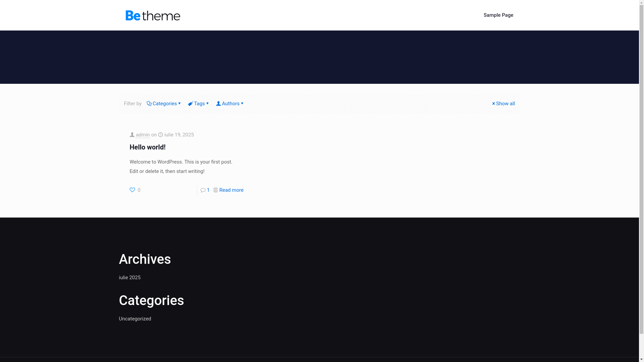Click the Betheme logo

click(x=153, y=15)
